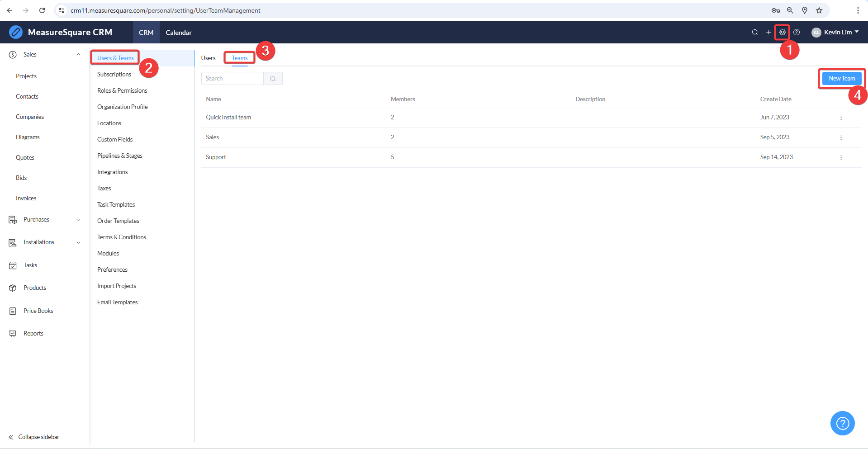Open Task Templates settings
868x449 pixels.
coord(116,204)
